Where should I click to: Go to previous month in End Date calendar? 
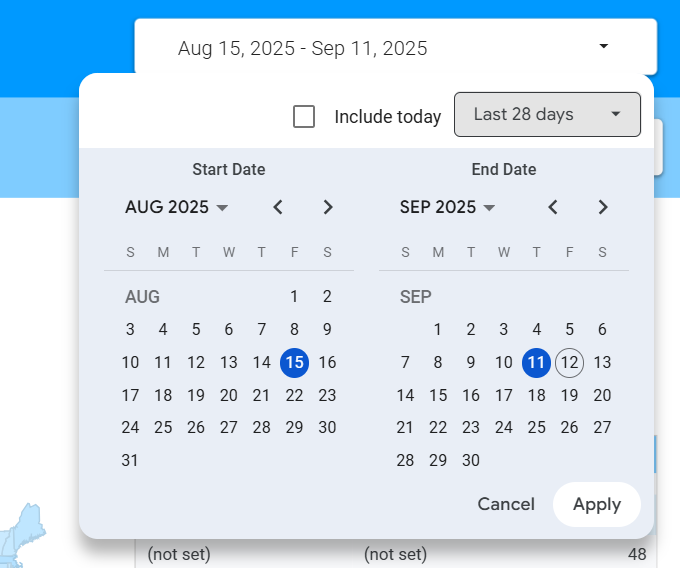point(552,208)
